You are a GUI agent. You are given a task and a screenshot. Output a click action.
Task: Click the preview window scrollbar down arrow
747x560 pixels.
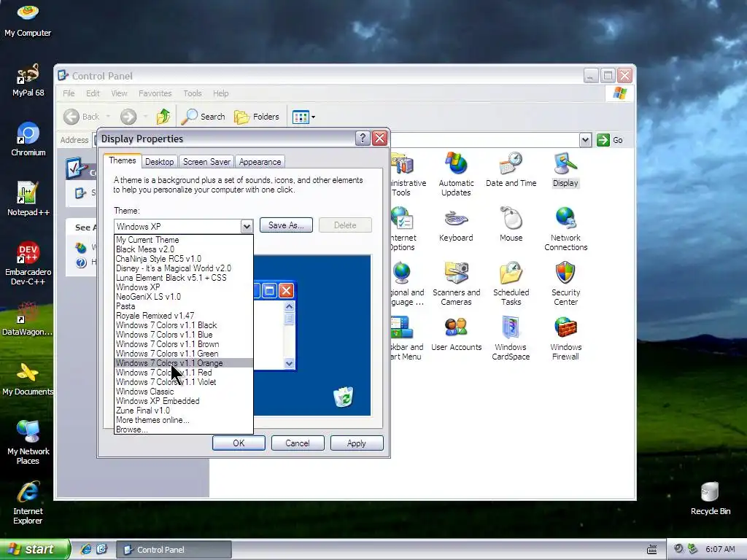click(x=289, y=363)
